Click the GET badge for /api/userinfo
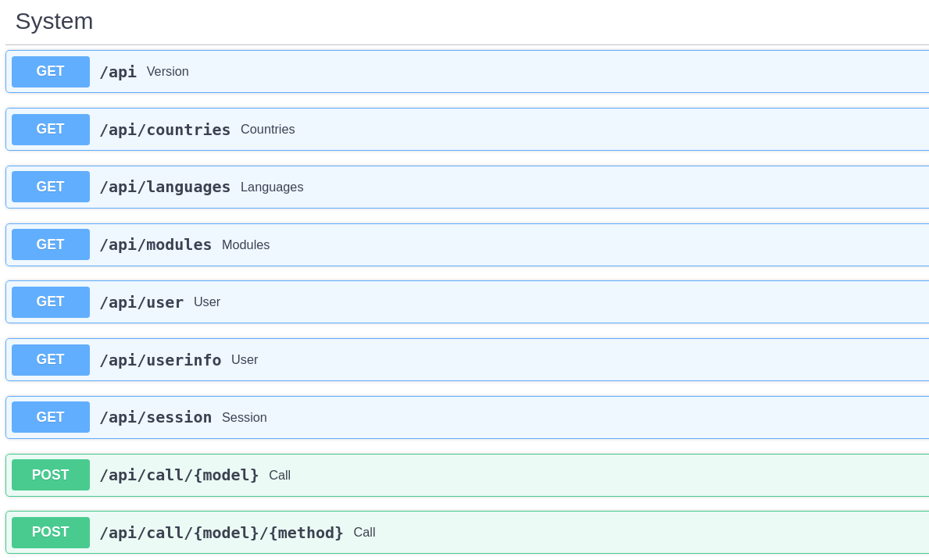The height and width of the screenshot is (560, 929). 51,360
